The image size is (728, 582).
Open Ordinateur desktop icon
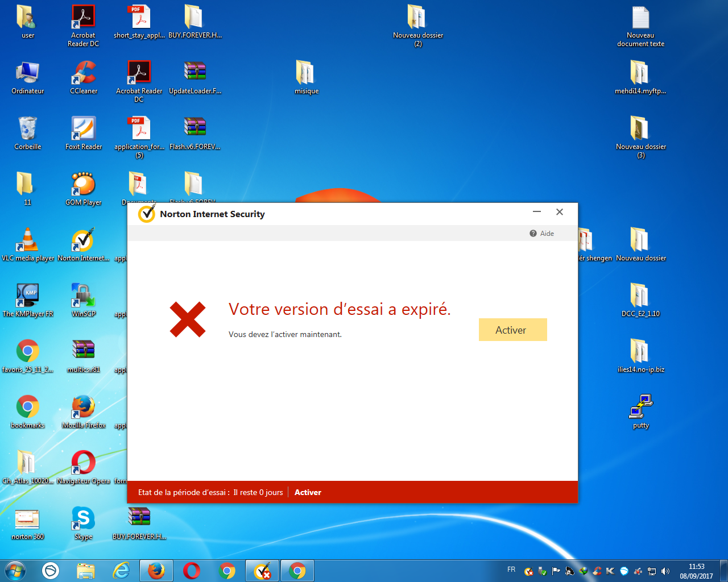28,78
